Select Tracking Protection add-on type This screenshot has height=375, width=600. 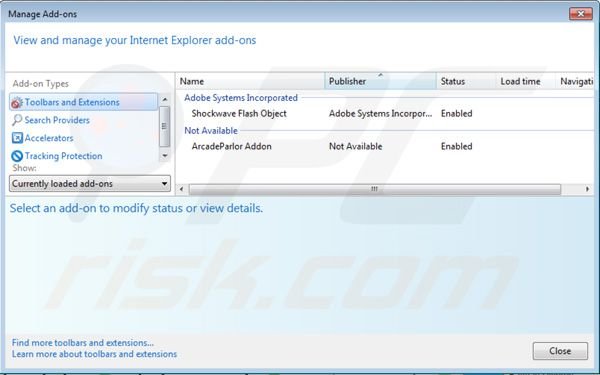[63, 156]
